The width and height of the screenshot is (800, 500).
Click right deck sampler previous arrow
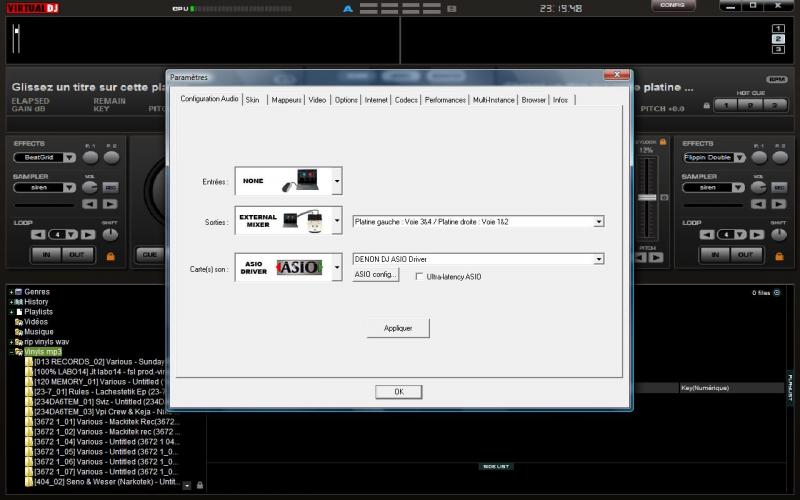point(758,204)
